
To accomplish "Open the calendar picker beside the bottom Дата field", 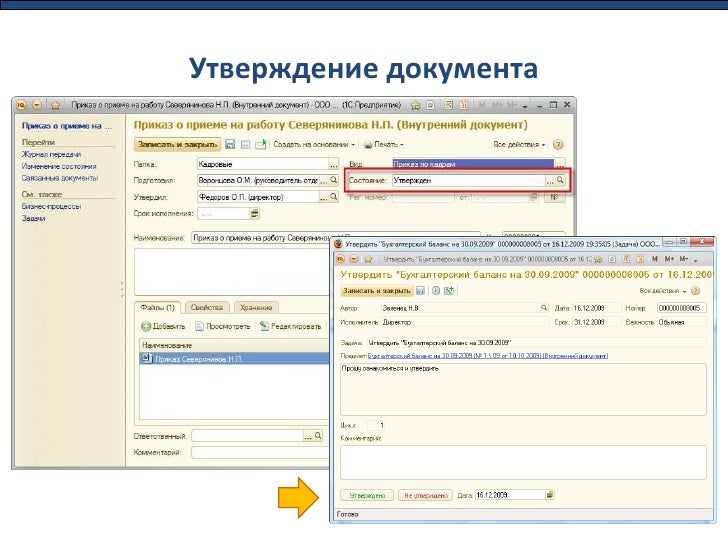I will click(x=550, y=495).
